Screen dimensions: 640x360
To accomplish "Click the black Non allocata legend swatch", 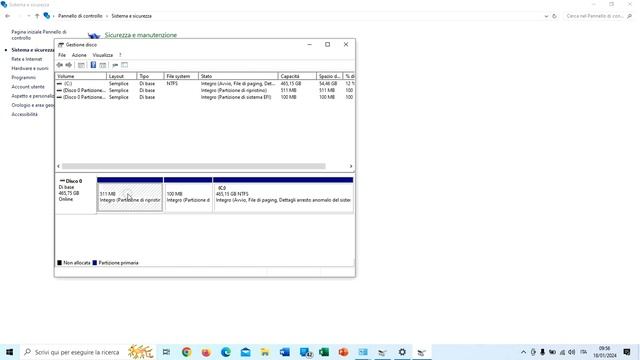I will [60, 263].
